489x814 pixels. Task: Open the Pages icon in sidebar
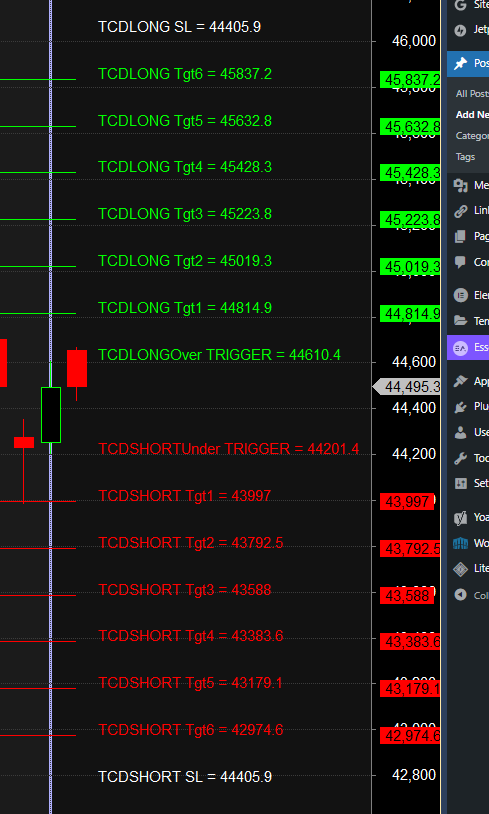pos(460,236)
